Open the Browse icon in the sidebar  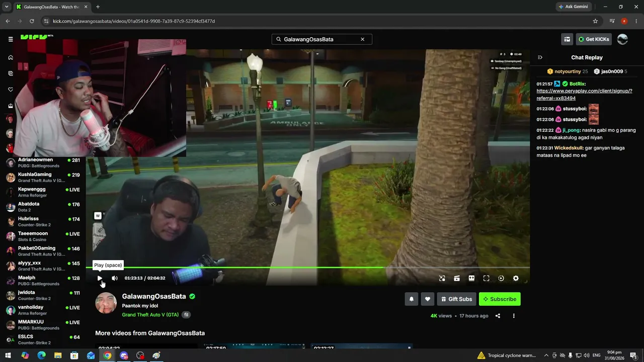pos(10,73)
